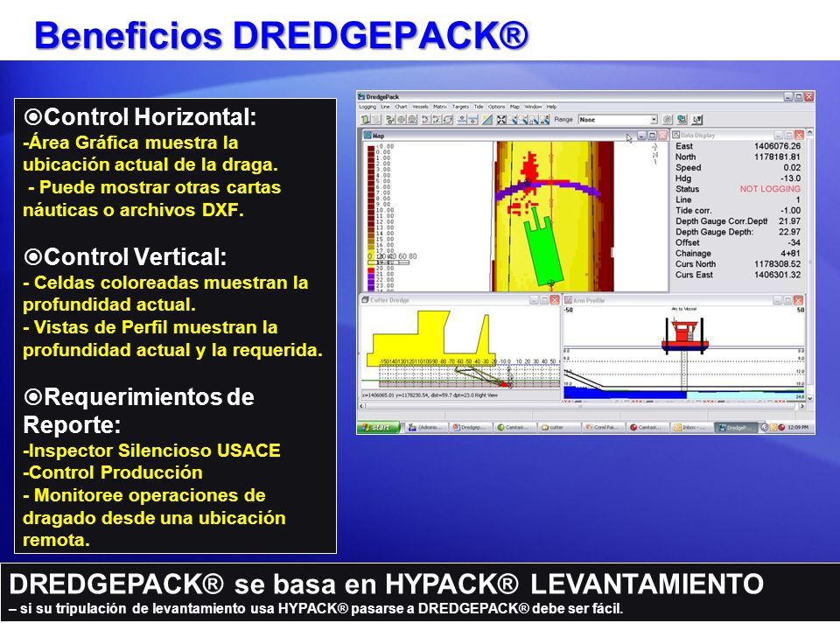
Task: Click the Windows start button
Action: (378, 427)
